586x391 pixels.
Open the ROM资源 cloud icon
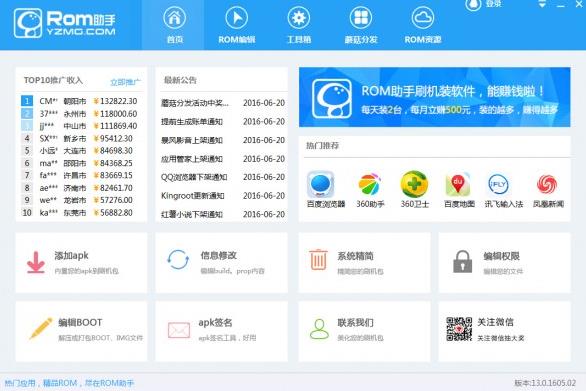(423, 18)
